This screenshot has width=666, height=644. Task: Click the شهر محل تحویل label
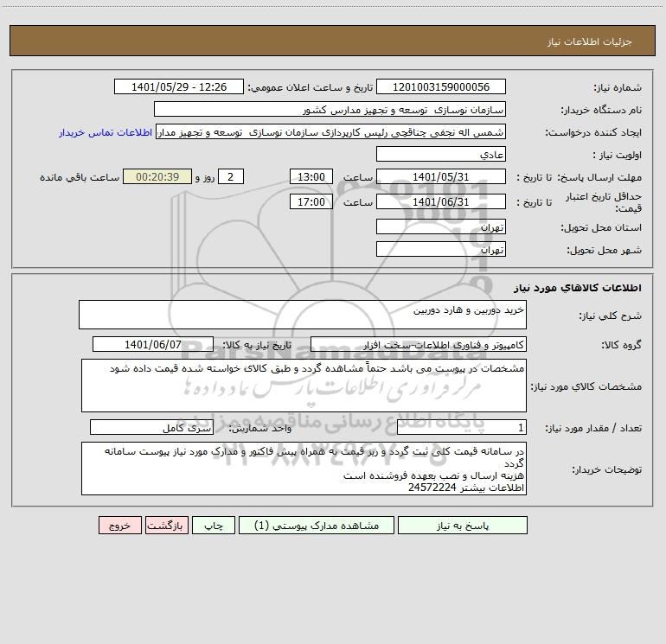[605, 251]
